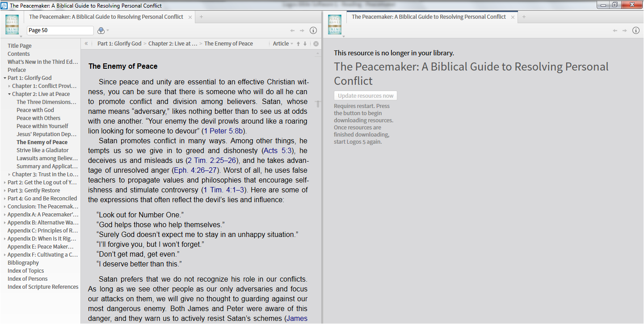The height and width of the screenshot is (324, 644).
Task: Open resource information in the Page 50 panel
Action: pyautogui.click(x=313, y=30)
